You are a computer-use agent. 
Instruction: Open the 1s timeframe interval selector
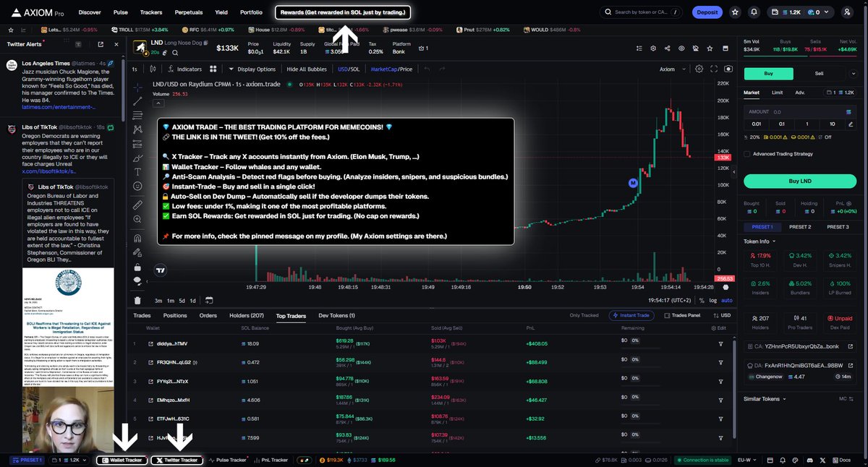click(x=135, y=69)
